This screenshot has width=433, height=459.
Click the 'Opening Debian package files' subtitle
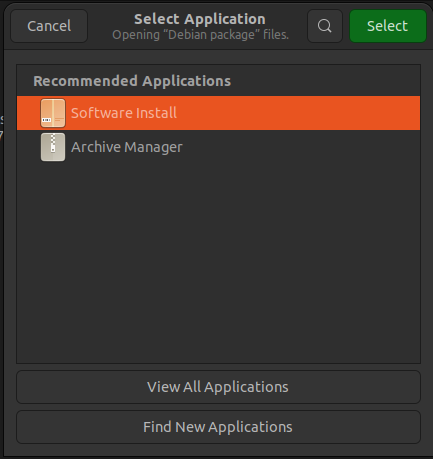200,35
